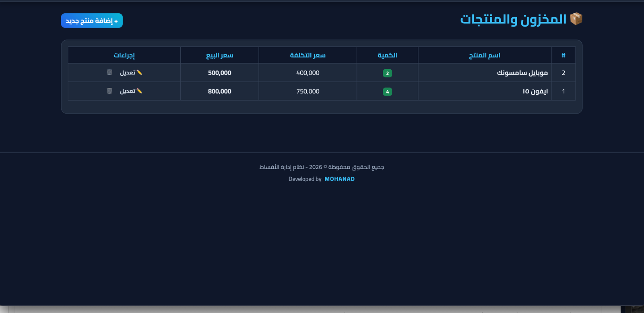
Task: Click the box icon beside المخزون والمنتجات title
Action: [576, 19]
